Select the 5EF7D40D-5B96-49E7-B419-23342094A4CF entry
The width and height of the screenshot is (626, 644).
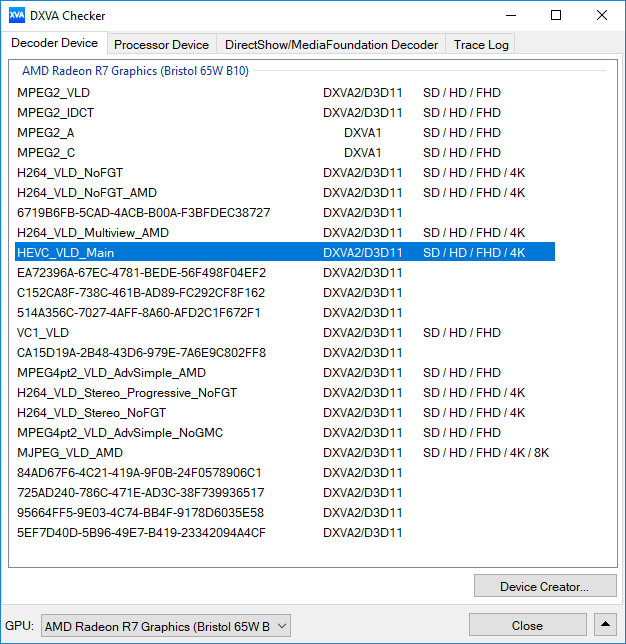coord(285,533)
